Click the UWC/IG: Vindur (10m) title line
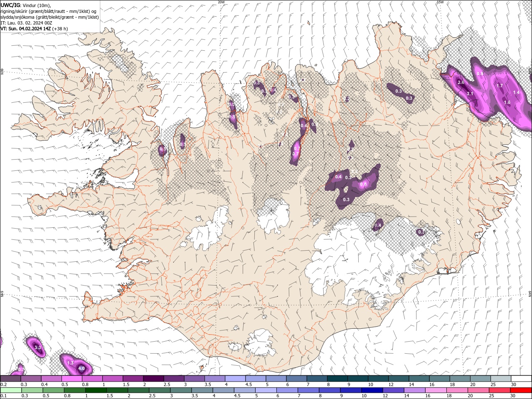532x399 pixels. pos(26,5)
